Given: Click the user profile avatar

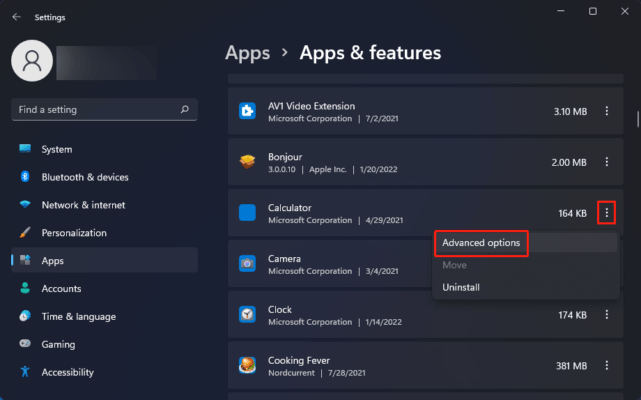Looking at the screenshot, I should 32,61.
